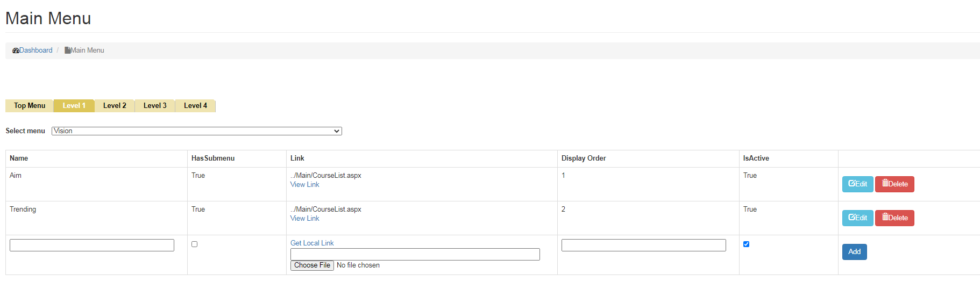The height and width of the screenshot is (289, 980).
Task: Click the Dashboard icon in breadcrumb
Action: coord(16,50)
